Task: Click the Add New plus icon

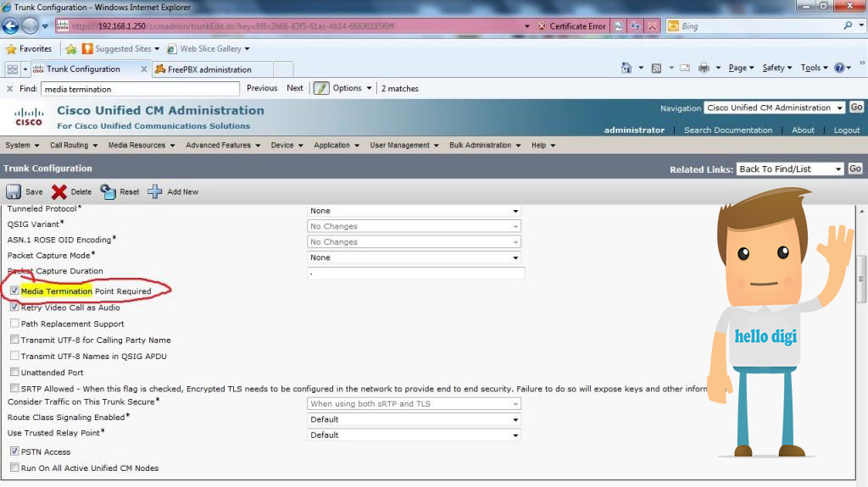Action: pos(155,191)
